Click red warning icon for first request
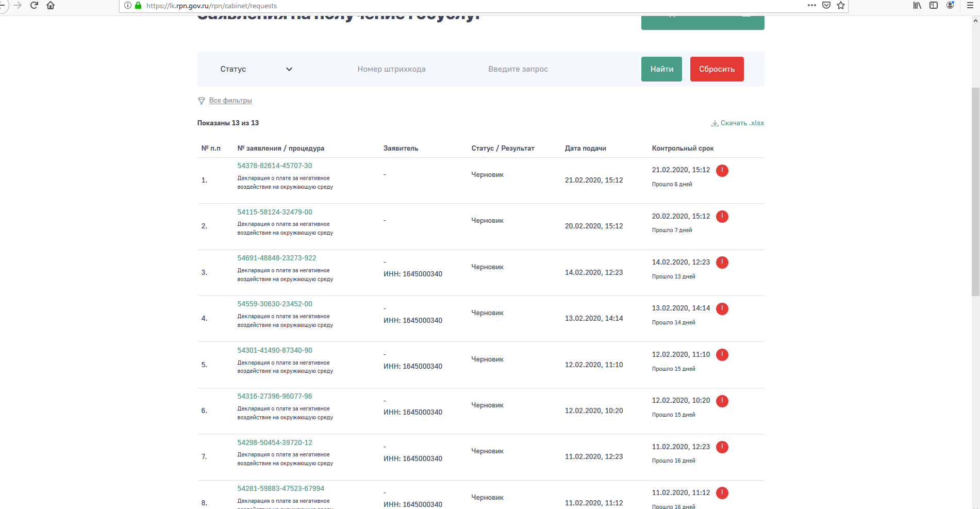The image size is (980, 509). (722, 171)
